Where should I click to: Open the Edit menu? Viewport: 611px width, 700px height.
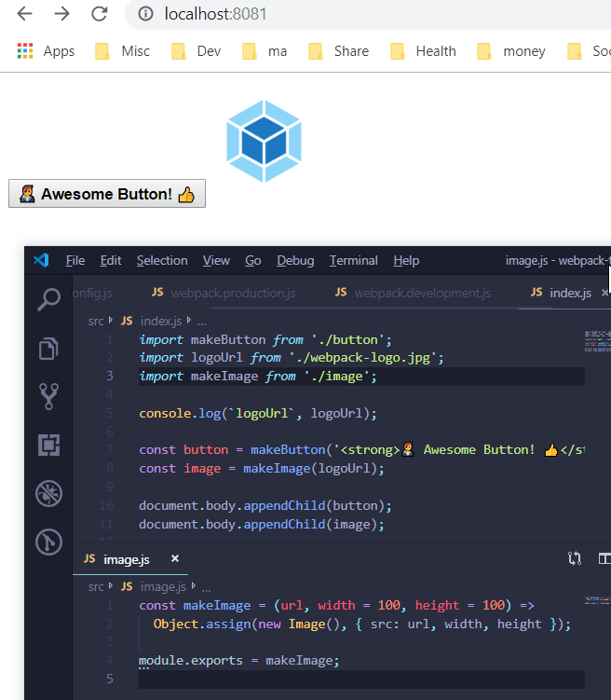(x=111, y=260)
